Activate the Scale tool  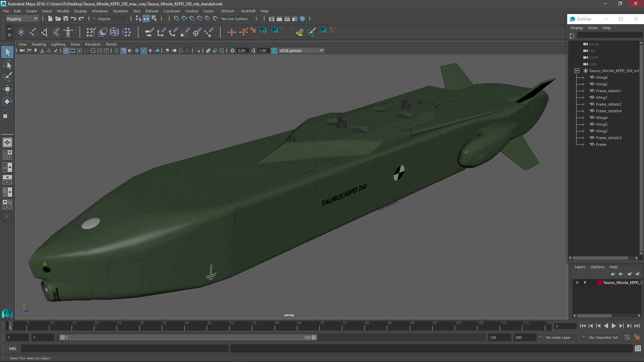pos(7,114)
